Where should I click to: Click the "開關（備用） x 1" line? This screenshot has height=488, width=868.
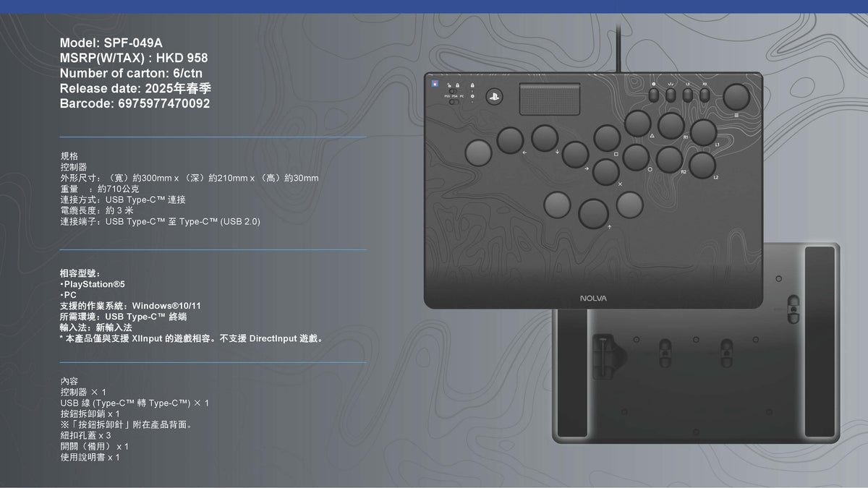tap(94, 446)
